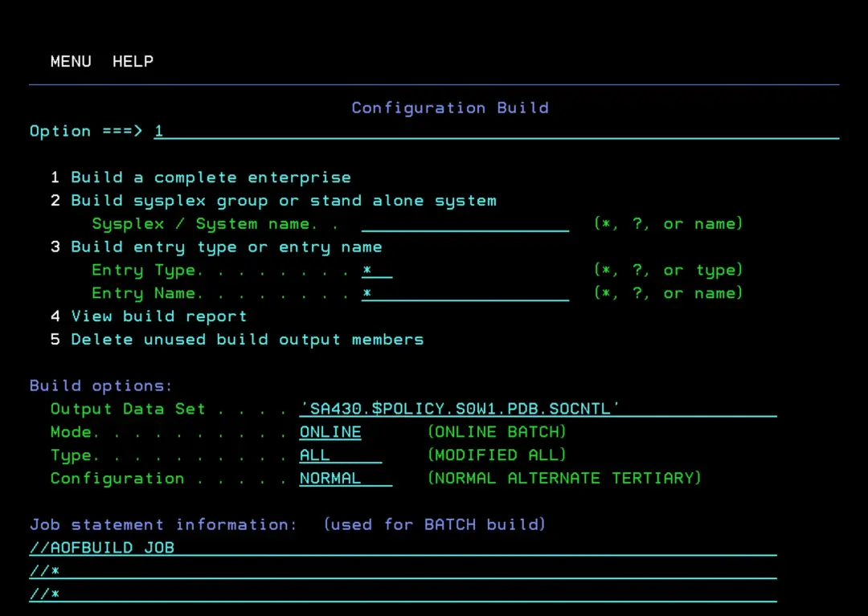Click the //AOFBUILD JOB statement line
This screenshot has height=616, width=868.
click(x=403, y=548)
